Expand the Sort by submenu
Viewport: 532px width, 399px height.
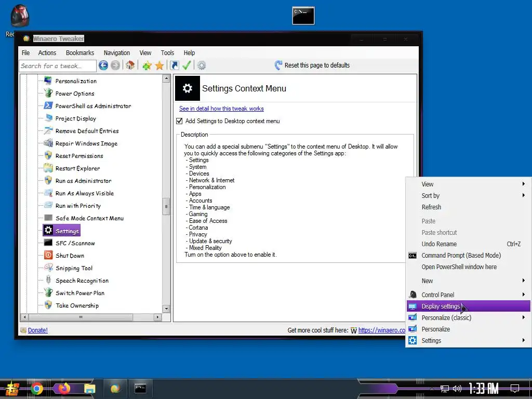coord(468,196)
